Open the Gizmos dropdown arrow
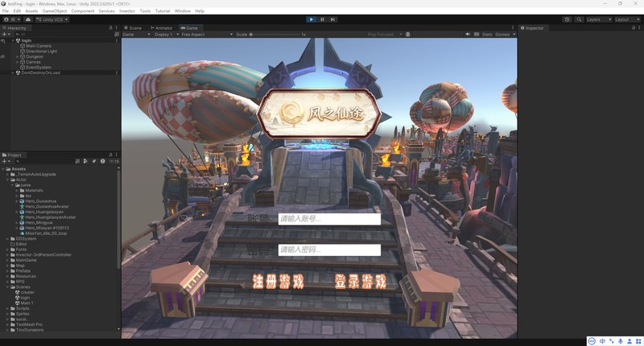Screen dimensions: 644x346 point(514,35)
